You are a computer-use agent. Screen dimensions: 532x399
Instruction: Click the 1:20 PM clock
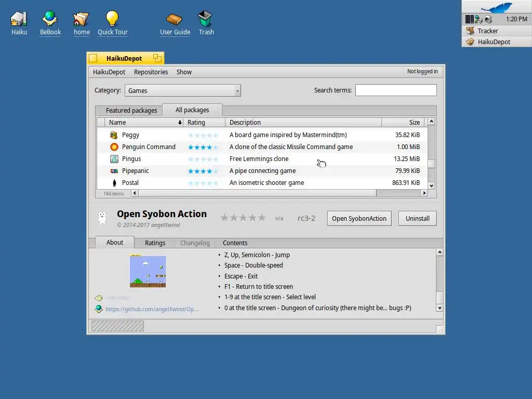coord(516,19)
